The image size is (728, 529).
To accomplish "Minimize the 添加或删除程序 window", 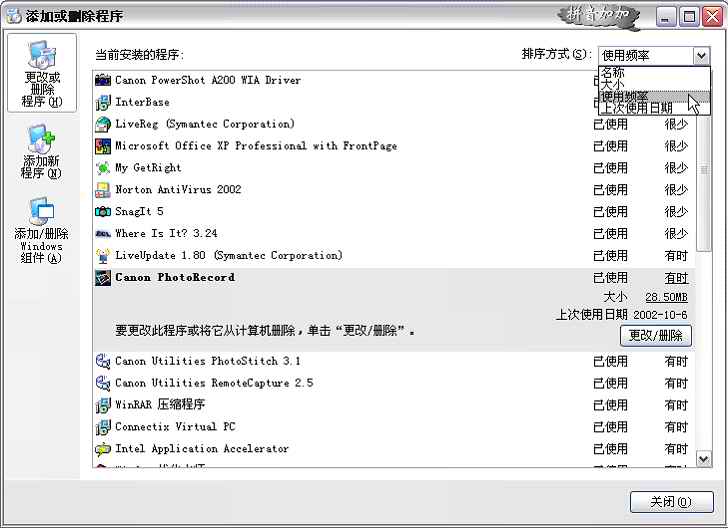I will pos(666,17).
